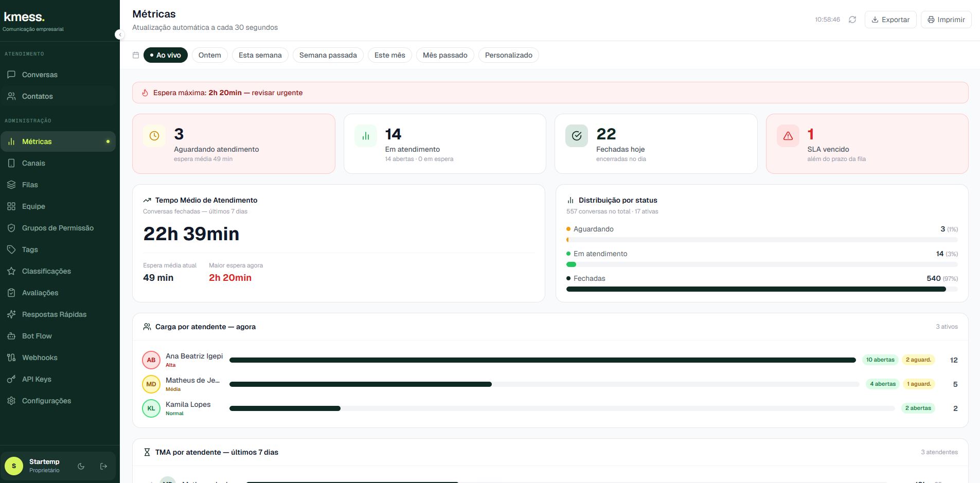The width and height of the screenshot is (980, 483).
Task: Click the Imprimir button
Action: (x=946, y=20)
